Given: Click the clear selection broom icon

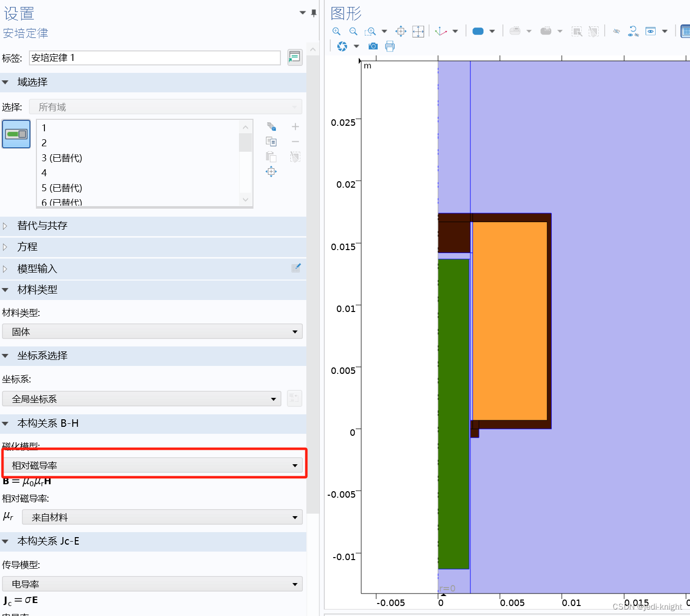Looking at the screenshot, I should coord(295,157).
